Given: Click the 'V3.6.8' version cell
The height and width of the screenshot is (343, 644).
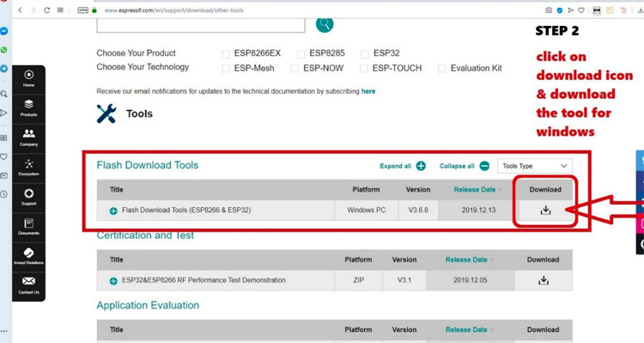Looking at the screenshot, I should click(418, 210).
